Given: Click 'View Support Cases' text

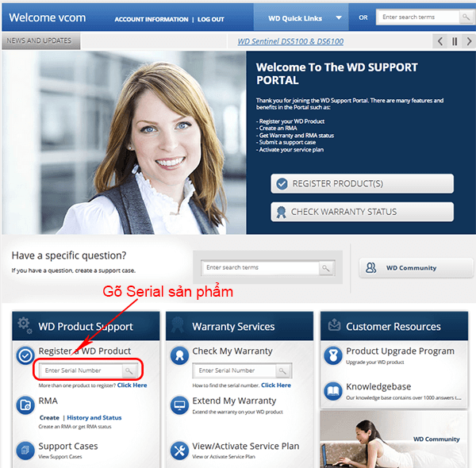Looking at the screenshot, I should 60,457.
